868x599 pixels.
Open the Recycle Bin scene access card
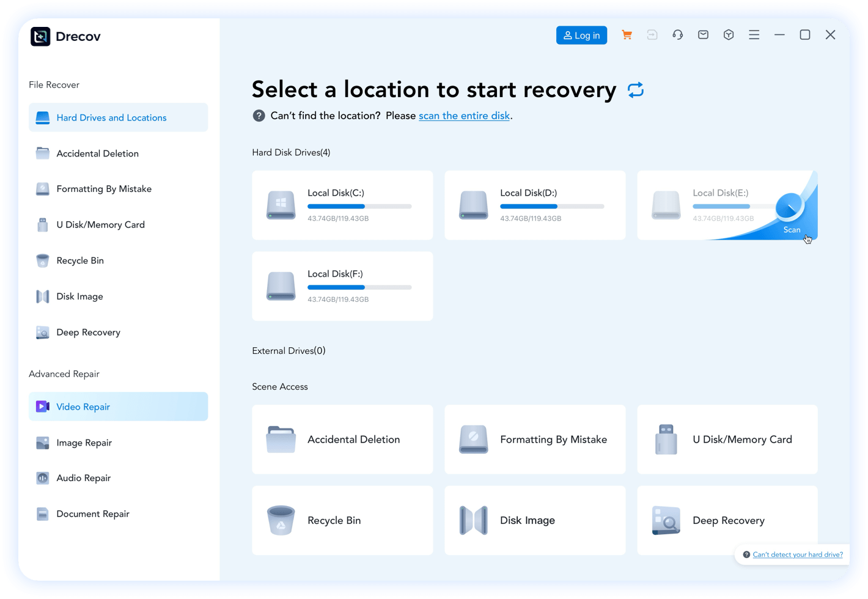click(342, 520)
